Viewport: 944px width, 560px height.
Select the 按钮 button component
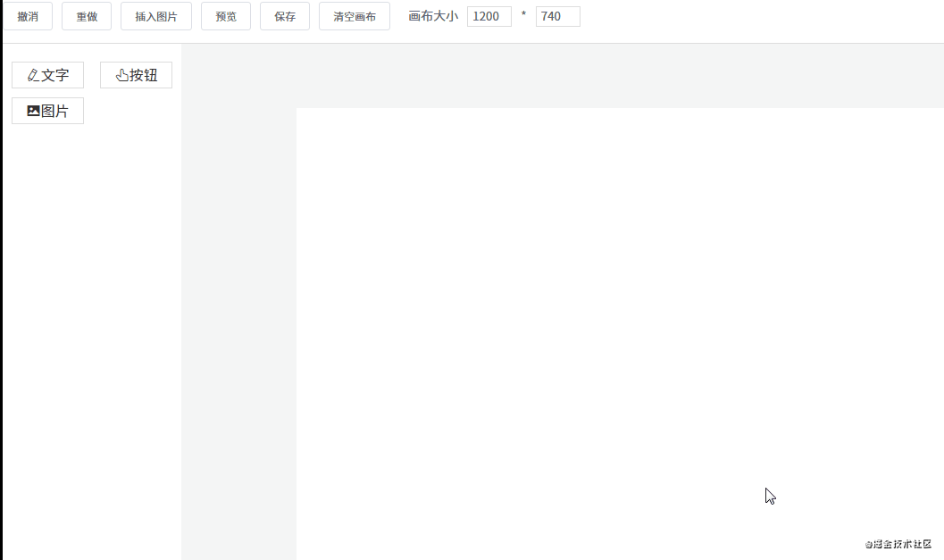point(136,75)
